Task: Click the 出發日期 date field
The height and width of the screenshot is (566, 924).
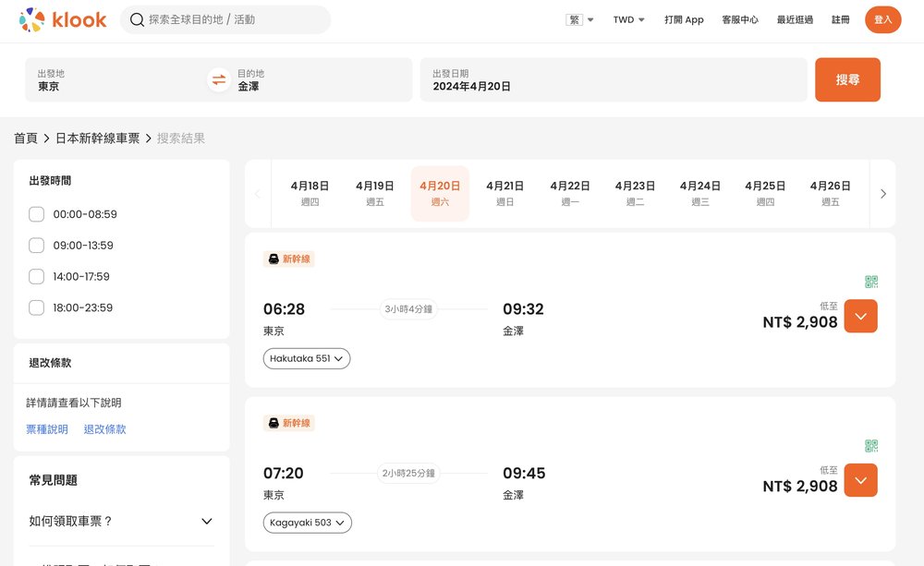Action: (x=613, y=80)
